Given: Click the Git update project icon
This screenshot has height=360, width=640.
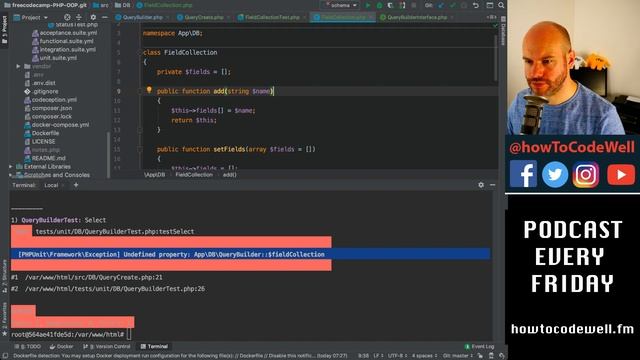Looking at the screenshot, I should pyautogui.click(x=441, y=5).
